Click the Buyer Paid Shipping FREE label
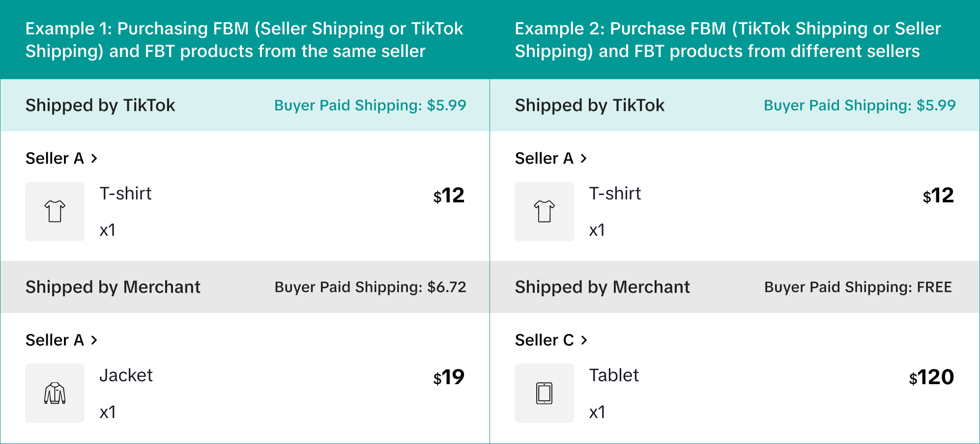 pyautogui.click(x=858, y=287)
